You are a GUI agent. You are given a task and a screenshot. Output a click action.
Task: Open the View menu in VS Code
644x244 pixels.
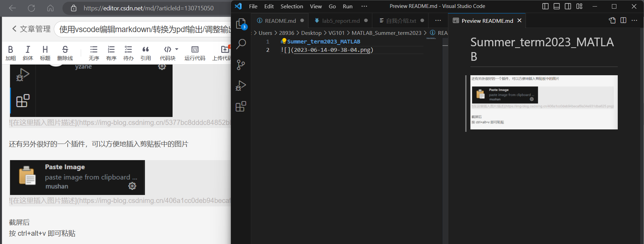[316, 6]
